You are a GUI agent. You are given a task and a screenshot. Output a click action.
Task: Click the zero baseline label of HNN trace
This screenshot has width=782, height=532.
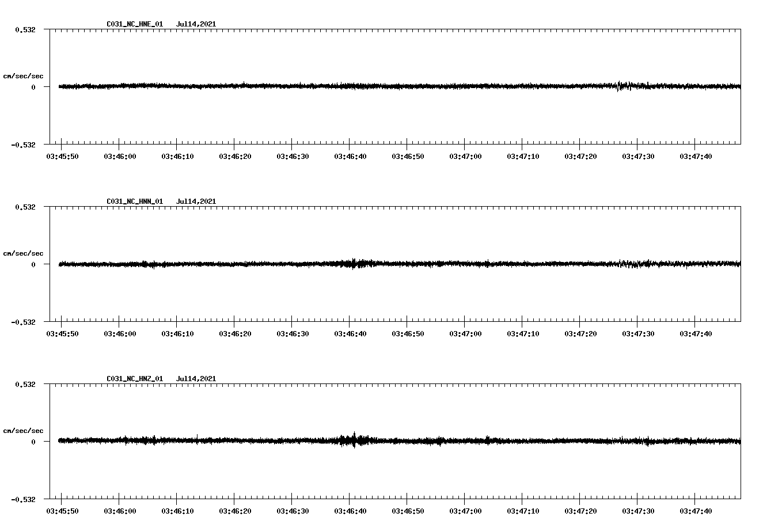(x=32, y=265)
